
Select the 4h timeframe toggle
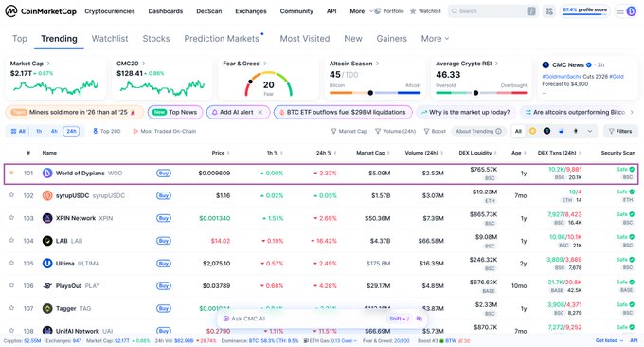point(54,131)
